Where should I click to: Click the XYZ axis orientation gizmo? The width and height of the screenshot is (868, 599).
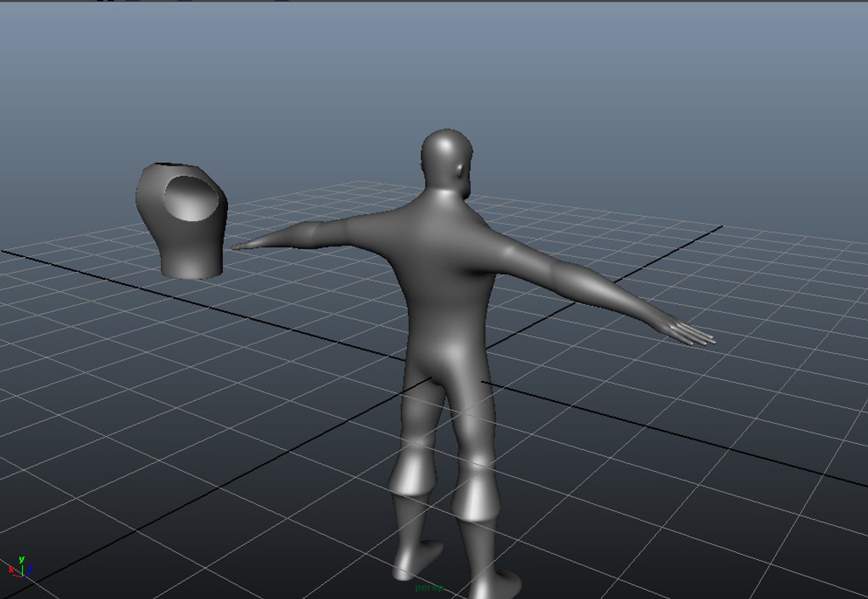[20, 568]
